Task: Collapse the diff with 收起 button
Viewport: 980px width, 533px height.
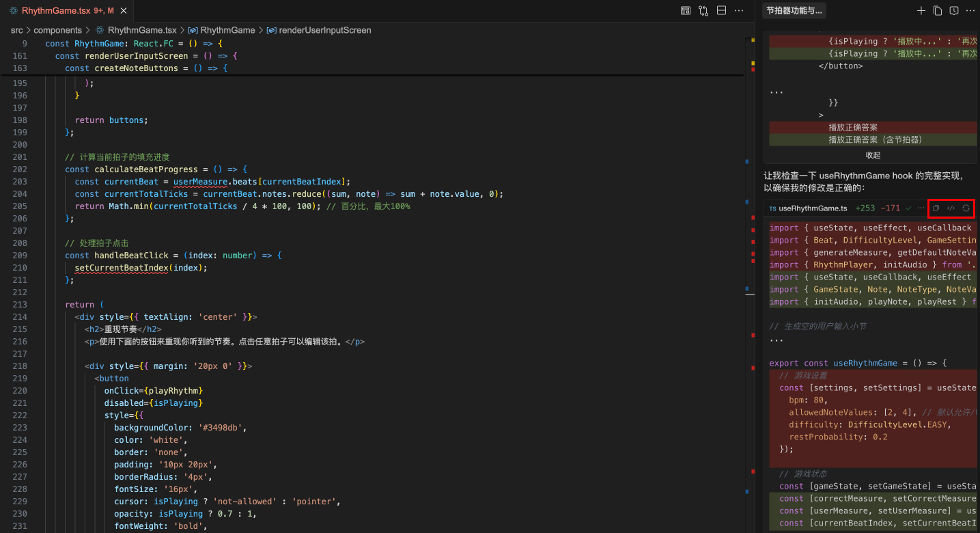Action: pyautogui.click(x=873, y=155)
